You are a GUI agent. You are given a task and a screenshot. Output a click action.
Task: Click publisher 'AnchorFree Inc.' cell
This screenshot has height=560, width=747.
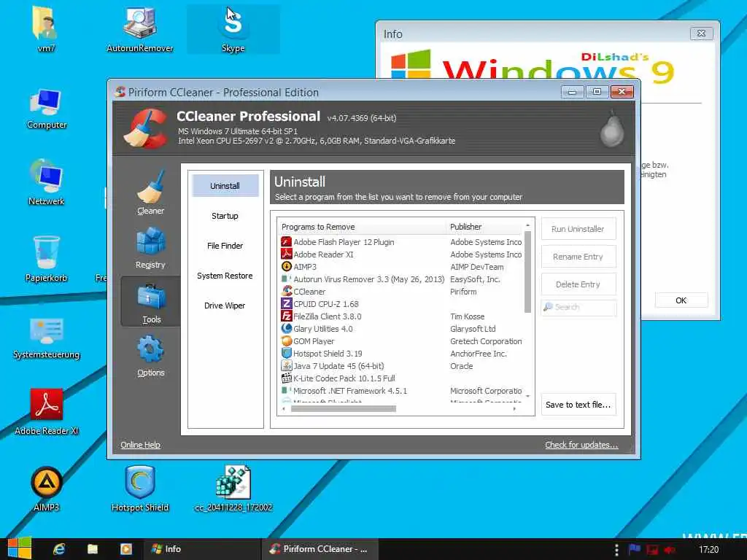(479, 354)
